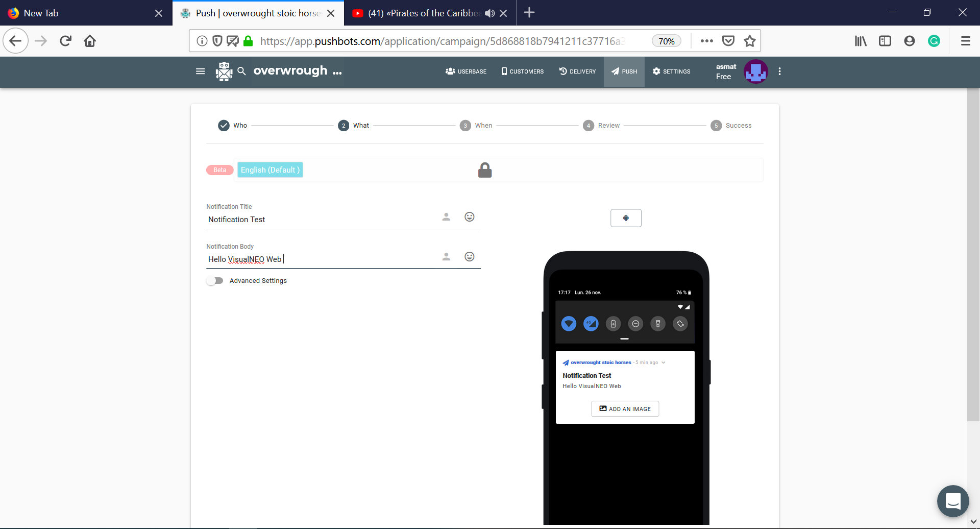Click the Notification Body text field

coord(323,259)
